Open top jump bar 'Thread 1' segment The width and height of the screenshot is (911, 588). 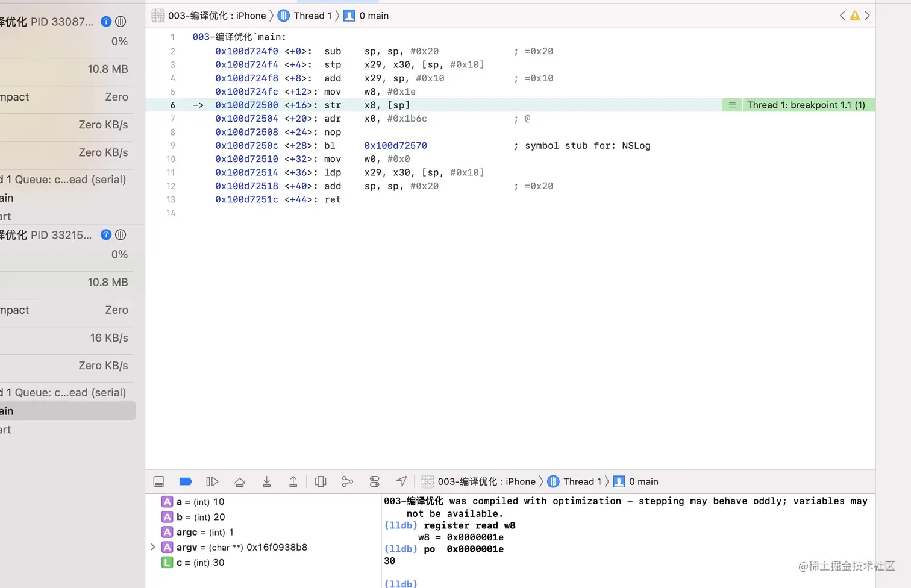pos(305,16)
